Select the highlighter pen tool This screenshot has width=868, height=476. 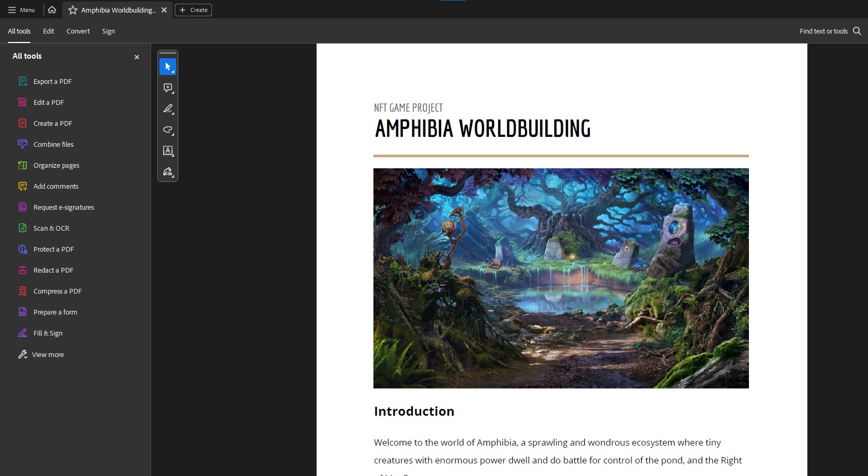[168, 109]
